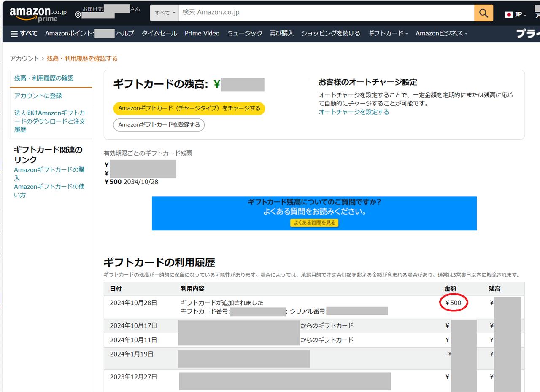Image resolution: width=540 pixels, height=392 pixels.
Task: Click the 残高 column header
Action: click(x=495, y=289)
